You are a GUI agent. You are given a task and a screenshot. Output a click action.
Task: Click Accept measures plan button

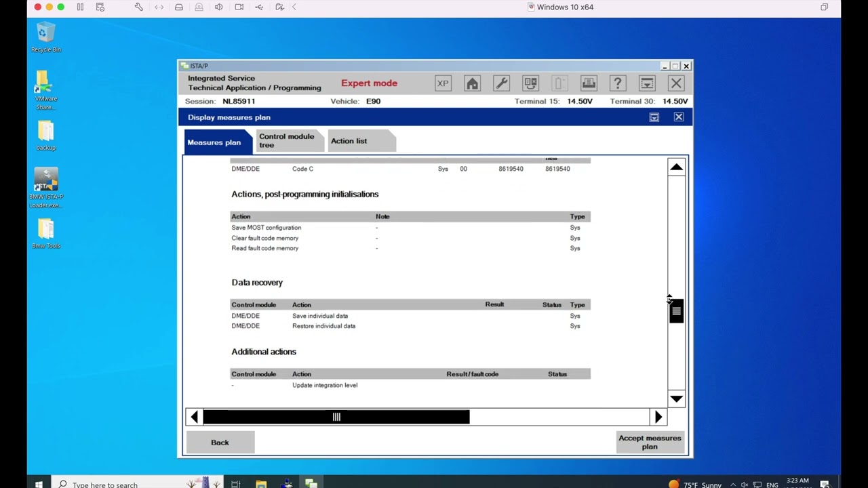click(x=650, y=442)
